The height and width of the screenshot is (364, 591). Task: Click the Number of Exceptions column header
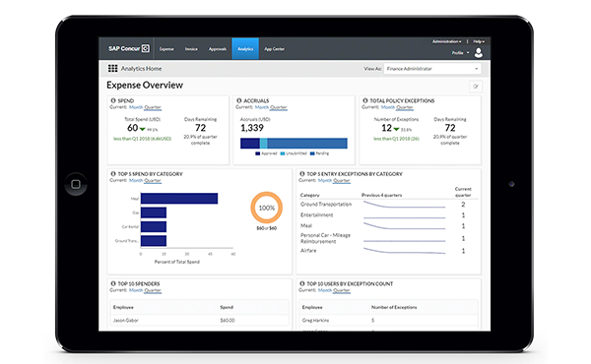pos(394,307)
